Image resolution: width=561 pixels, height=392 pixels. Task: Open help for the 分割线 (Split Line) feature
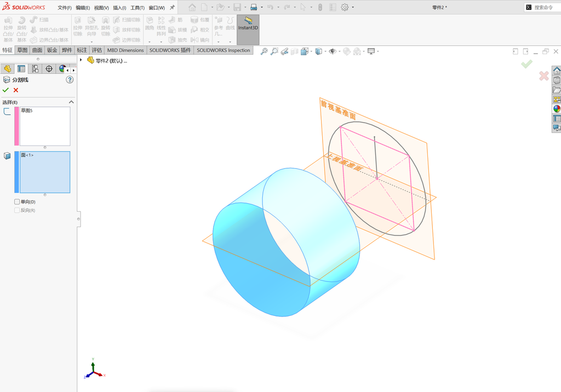tap(70, 80)
